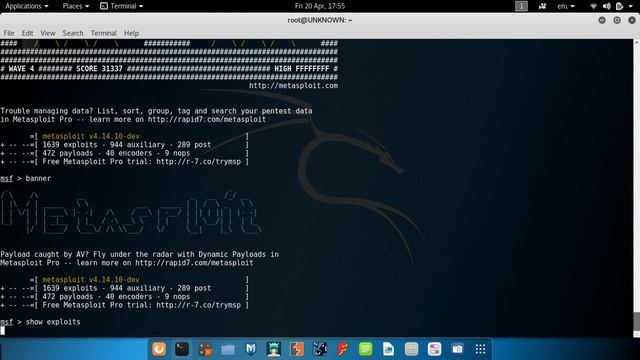The width and height of the screenshot is (640, 360).
Task: Open the Edit menu
Action: [x=27, y=33]
